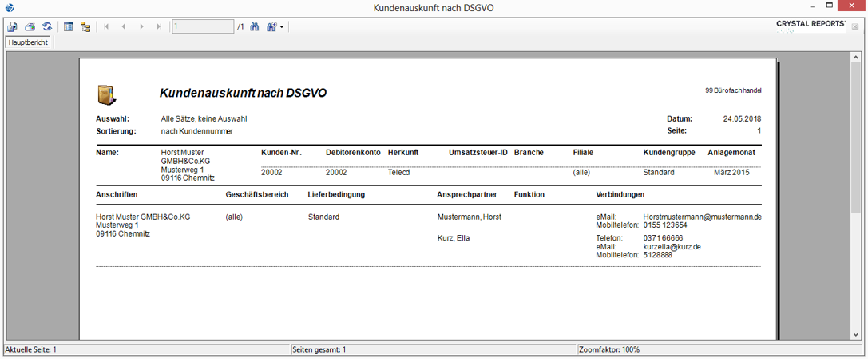Click the Export Report icon
Image resolution: width=868 pixels, height=359 pixels.
tap(12, 27)
